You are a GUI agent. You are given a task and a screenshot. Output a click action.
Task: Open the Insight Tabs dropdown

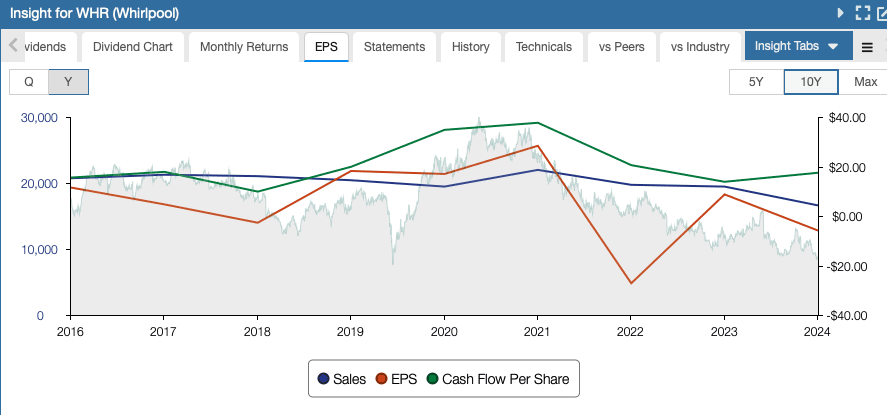pyautogui.click(x=797, y=47)
